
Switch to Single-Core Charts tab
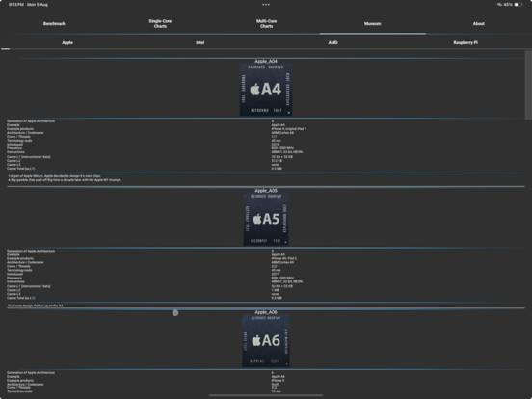tap(160, 24)
